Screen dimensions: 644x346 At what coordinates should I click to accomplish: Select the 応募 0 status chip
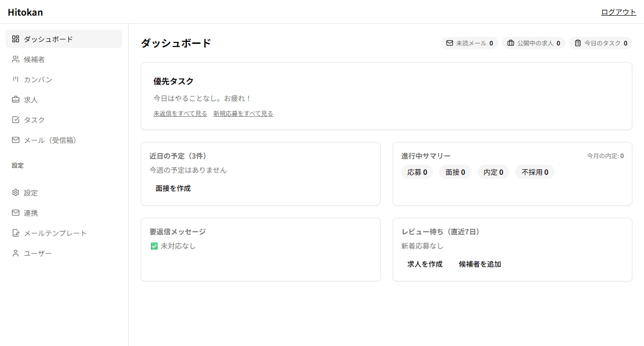(x=417, y=172)
